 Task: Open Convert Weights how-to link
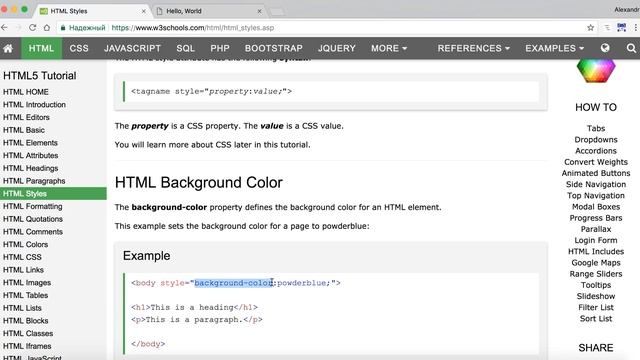coord(596,162)
